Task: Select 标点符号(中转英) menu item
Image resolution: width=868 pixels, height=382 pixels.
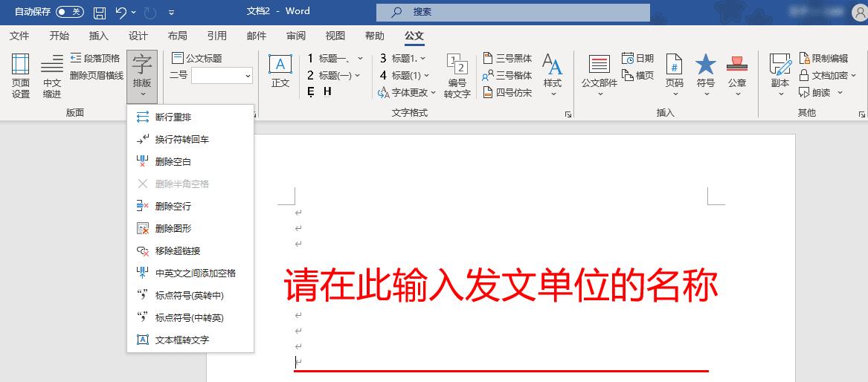Action: coord(190,317)
